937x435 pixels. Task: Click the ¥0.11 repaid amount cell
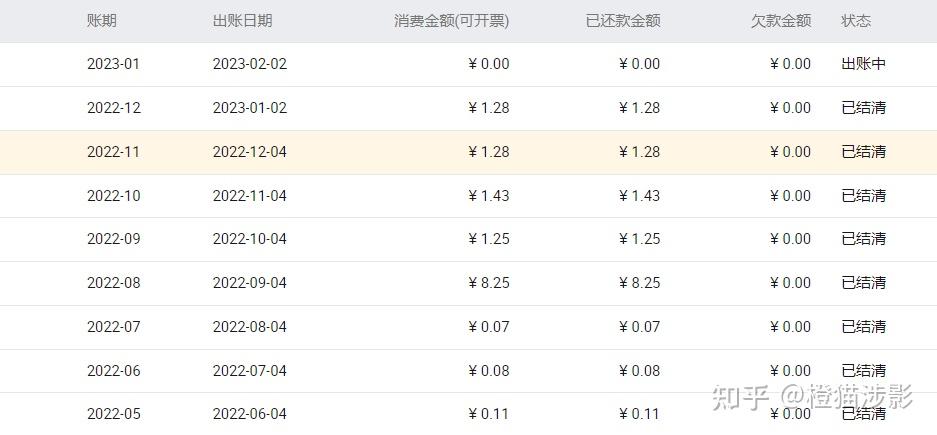point(640,414)
